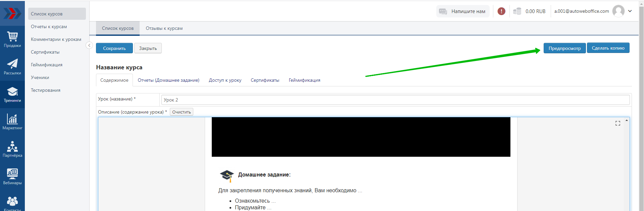Open the Продажи shopping cart section

12,40
